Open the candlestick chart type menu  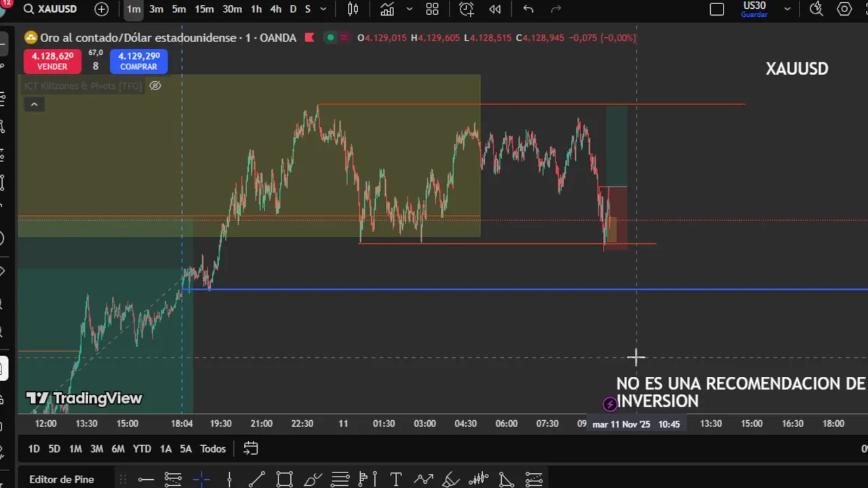(x=353, y=9)
